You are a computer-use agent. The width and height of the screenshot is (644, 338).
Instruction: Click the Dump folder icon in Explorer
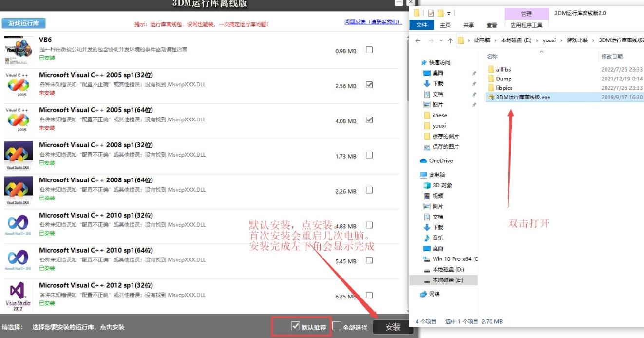[491, 79]
